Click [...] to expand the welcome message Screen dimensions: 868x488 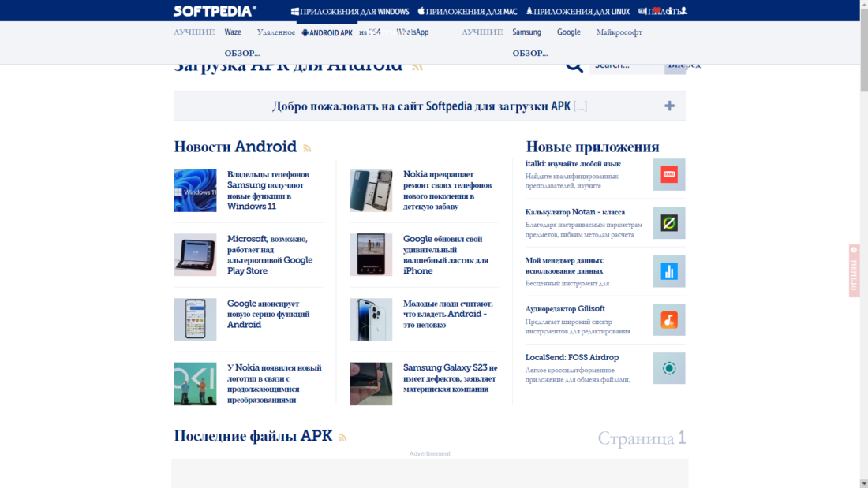tap(580, 105)
